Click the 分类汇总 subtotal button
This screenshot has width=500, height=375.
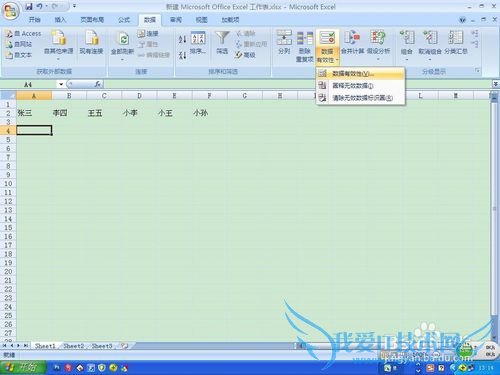pos(456,43)
